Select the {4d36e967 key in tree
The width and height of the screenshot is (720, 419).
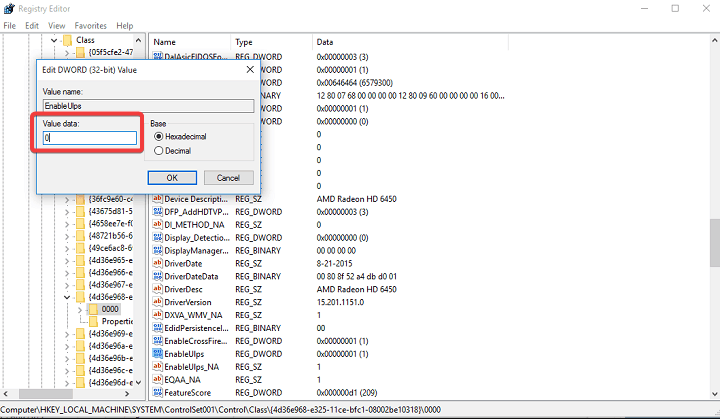click(x=110, y=285)
